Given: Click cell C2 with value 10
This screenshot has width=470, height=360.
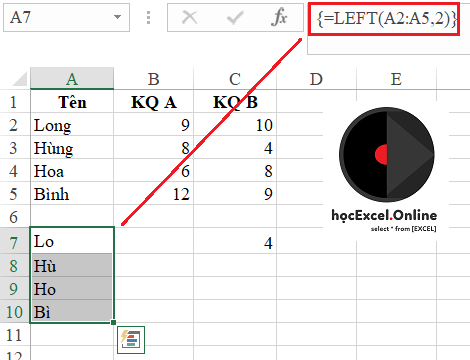Looking at the screenshot, I should [x=235, y=124].
